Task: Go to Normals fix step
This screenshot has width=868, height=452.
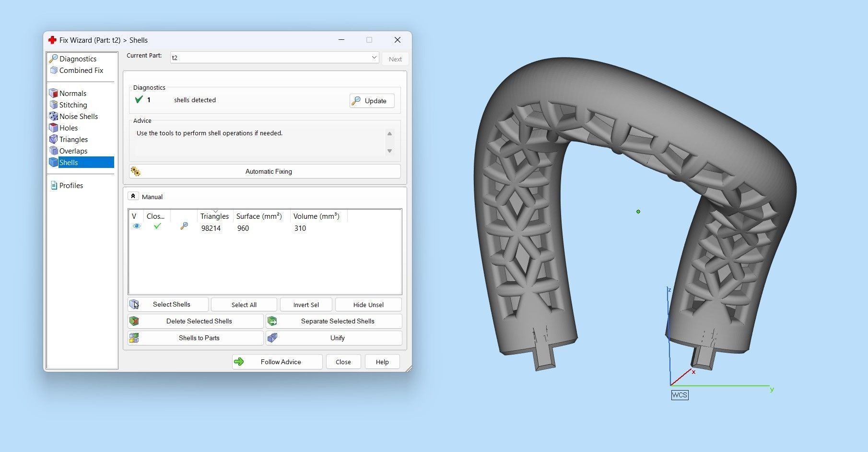Action: 72,94
